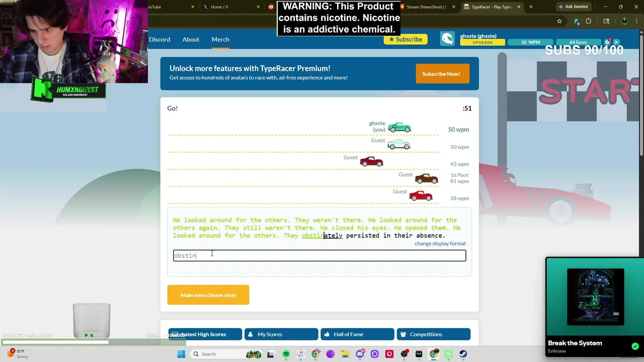
Task: Click change display format link
Action: coord(440,243)
